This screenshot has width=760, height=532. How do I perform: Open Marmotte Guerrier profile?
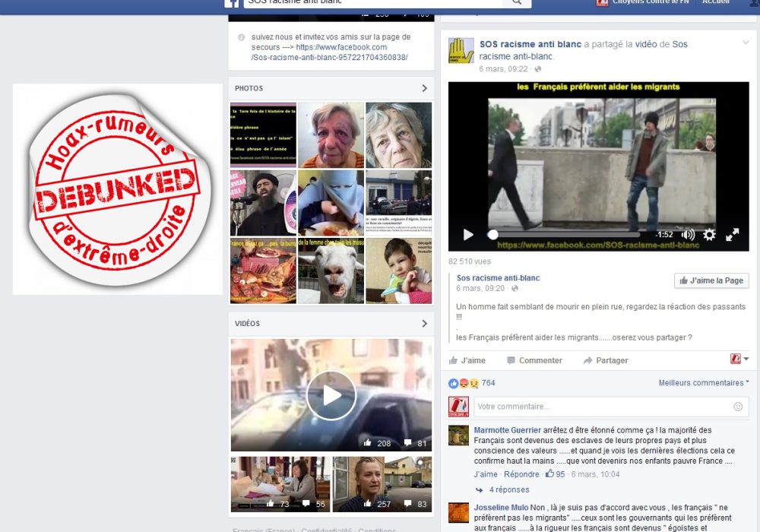tap(507, 430)
